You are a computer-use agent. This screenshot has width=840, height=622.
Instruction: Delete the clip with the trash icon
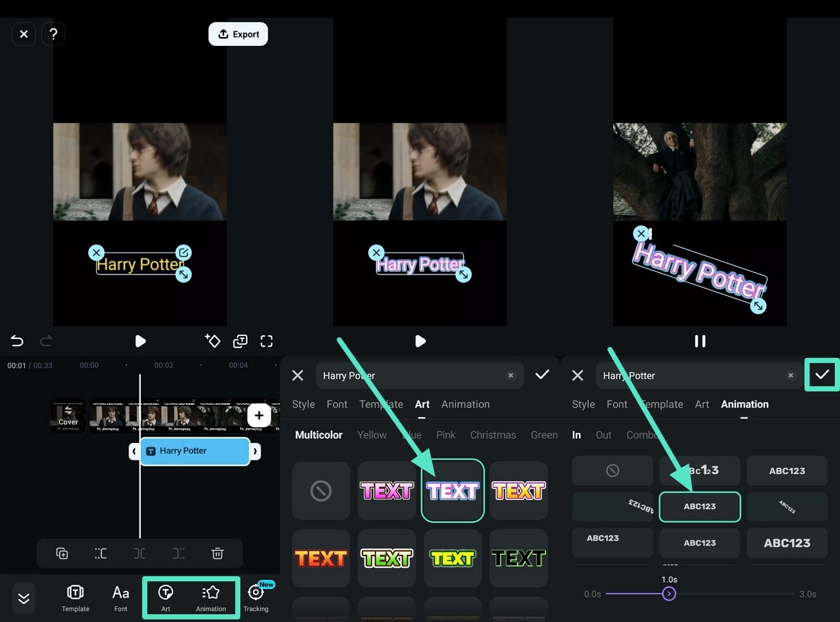pyautogui.click(x=218, y=554)
